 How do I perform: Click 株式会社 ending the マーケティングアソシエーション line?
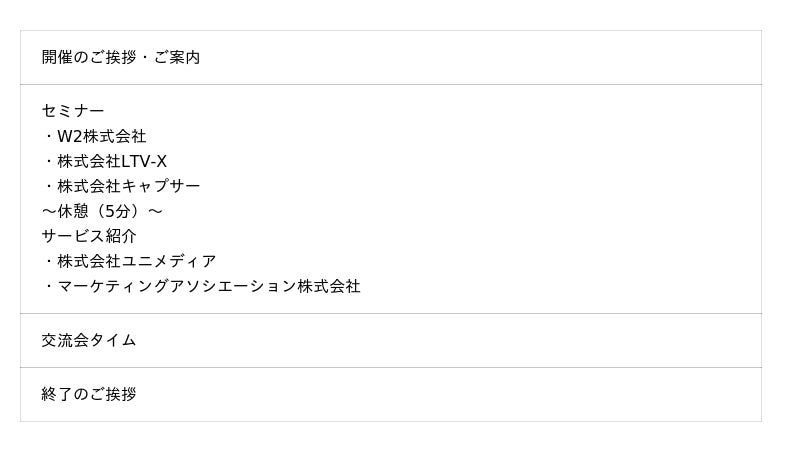[328, 286]
